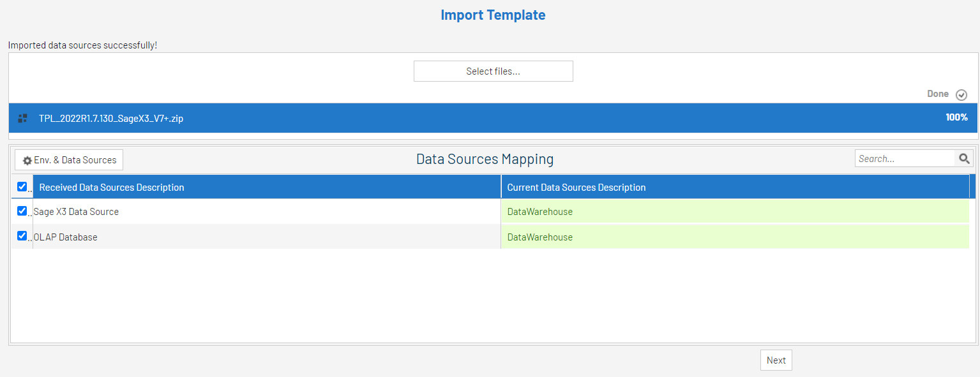980x377 pixels.
Task: Open DataWarehouse mapping for OLAP Database
Action: pos(539,237)
